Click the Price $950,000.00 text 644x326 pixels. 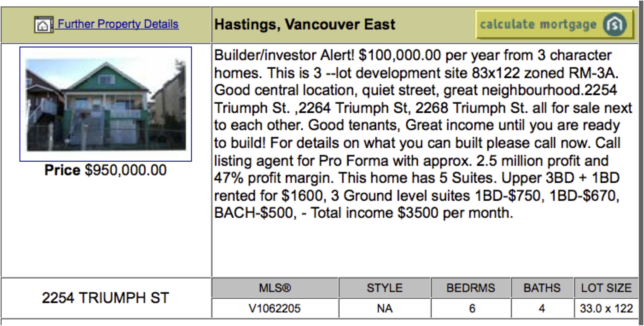[x=105, y=170]
